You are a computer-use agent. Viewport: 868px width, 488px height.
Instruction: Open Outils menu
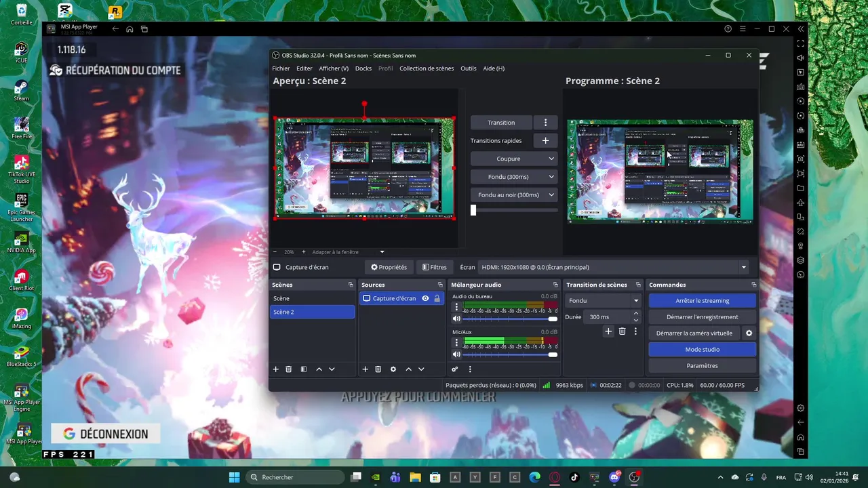click(468, 68)
